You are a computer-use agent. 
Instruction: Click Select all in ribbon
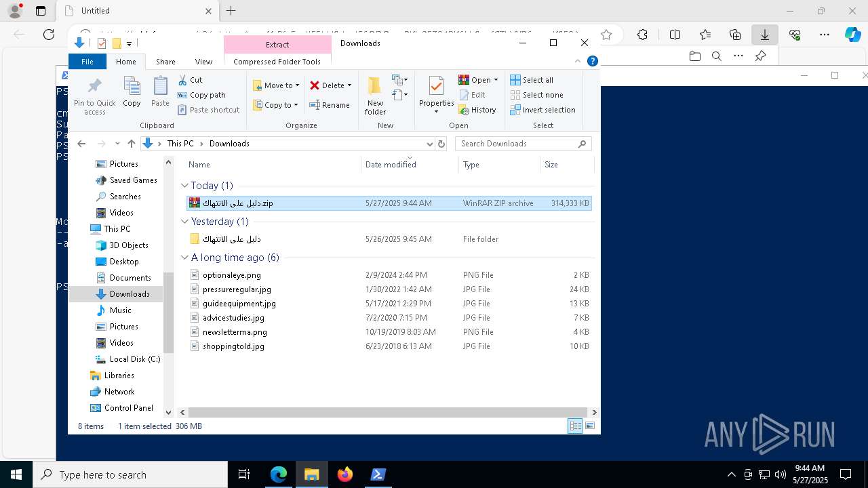[532, 80]
